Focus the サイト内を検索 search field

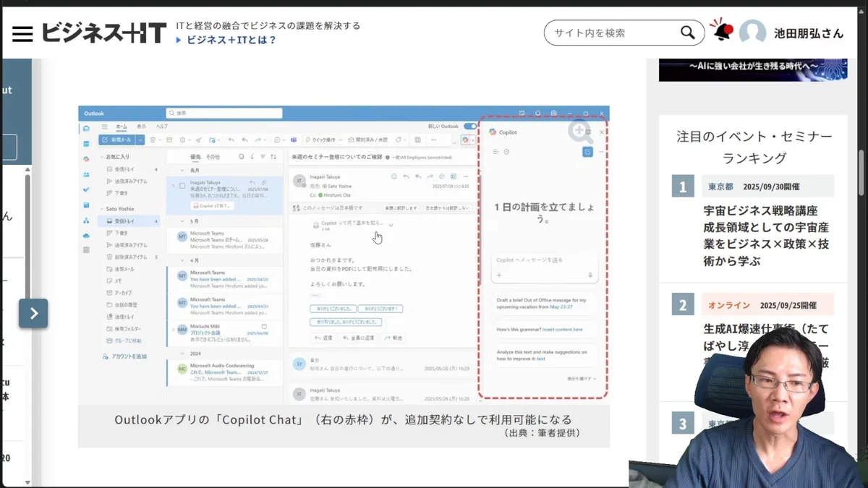pyautogui.click(x=613, y=33)
